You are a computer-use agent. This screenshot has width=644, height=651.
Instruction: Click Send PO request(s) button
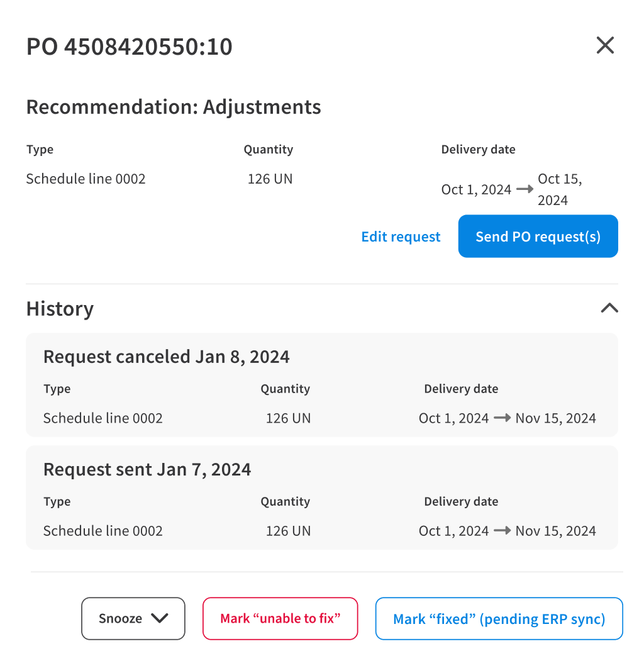(538, 236)
